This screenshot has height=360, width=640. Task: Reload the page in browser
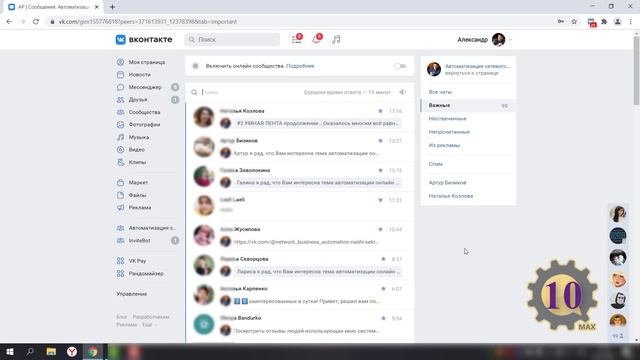(36, 22)
